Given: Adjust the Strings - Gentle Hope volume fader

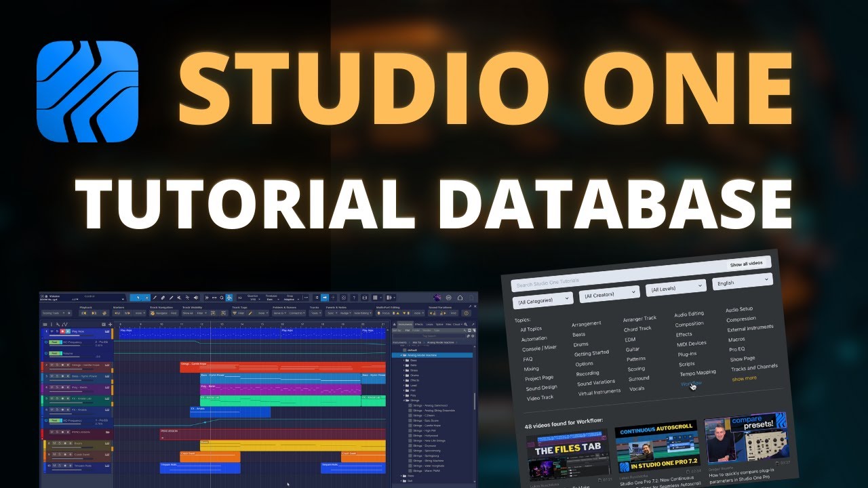Looking at the screenshot, I should [x=71, y=369].
